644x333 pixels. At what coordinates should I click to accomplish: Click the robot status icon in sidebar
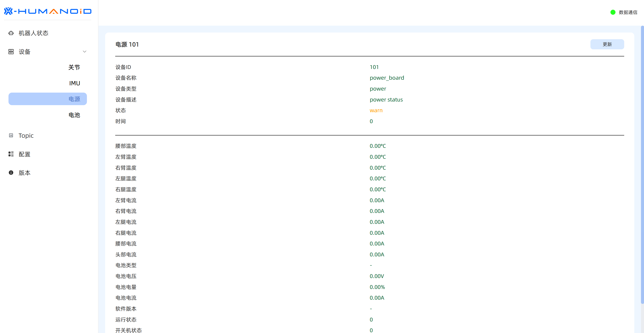pos(11,33)
